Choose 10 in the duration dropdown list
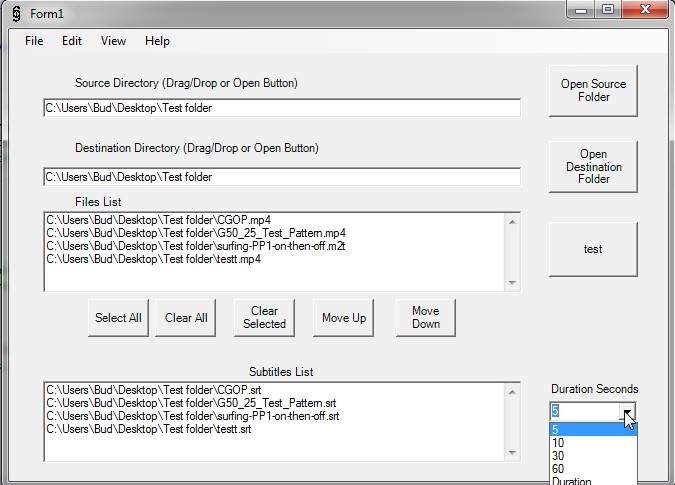 pos(593,443)
